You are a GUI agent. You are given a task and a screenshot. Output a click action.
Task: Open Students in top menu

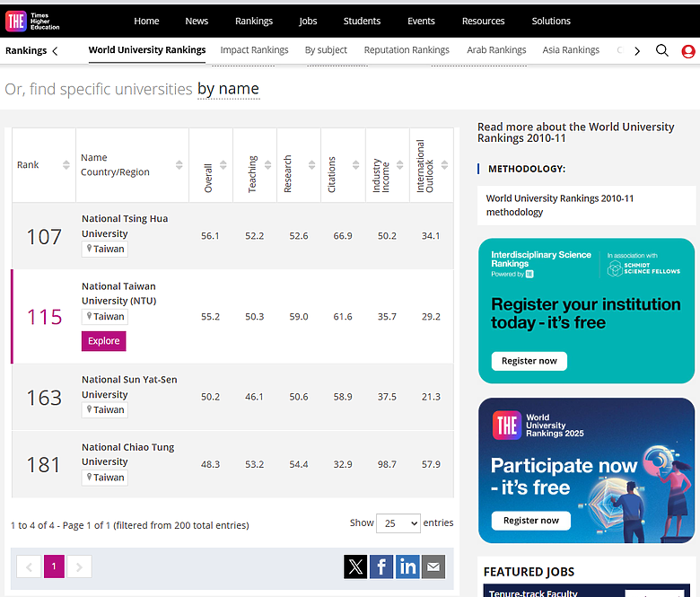pyautogui.click(x=362, y=21)
